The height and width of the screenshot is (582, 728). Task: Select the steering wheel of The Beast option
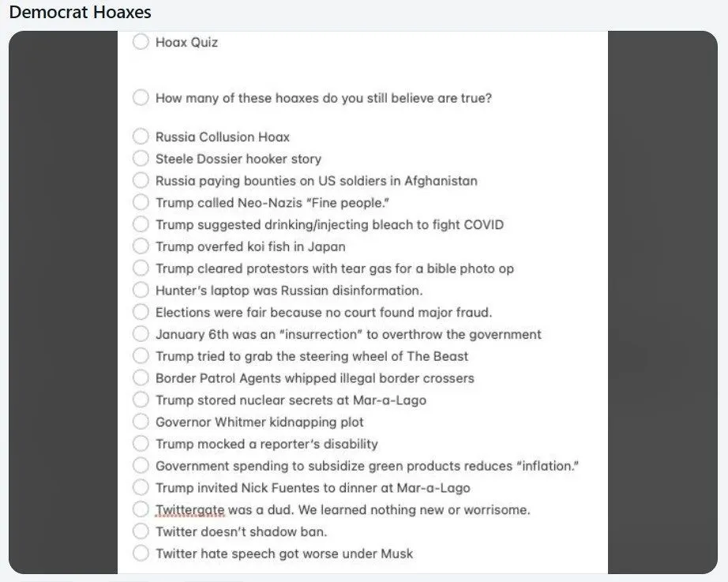141,356
